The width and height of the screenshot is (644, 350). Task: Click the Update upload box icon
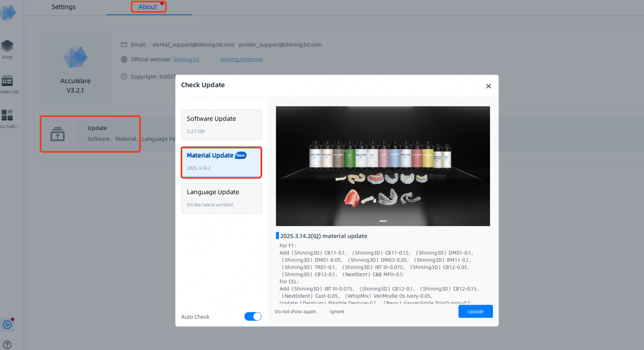click(58, 134)
